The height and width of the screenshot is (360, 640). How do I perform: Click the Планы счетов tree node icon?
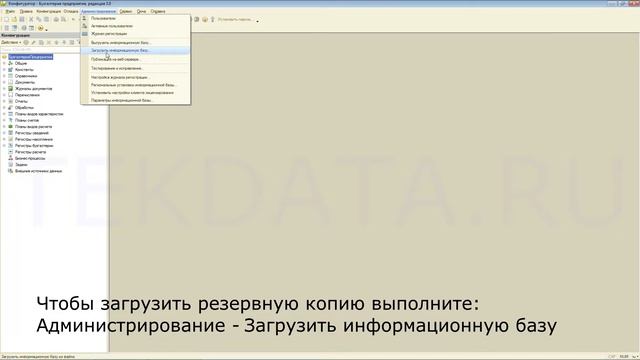[11, 120]
